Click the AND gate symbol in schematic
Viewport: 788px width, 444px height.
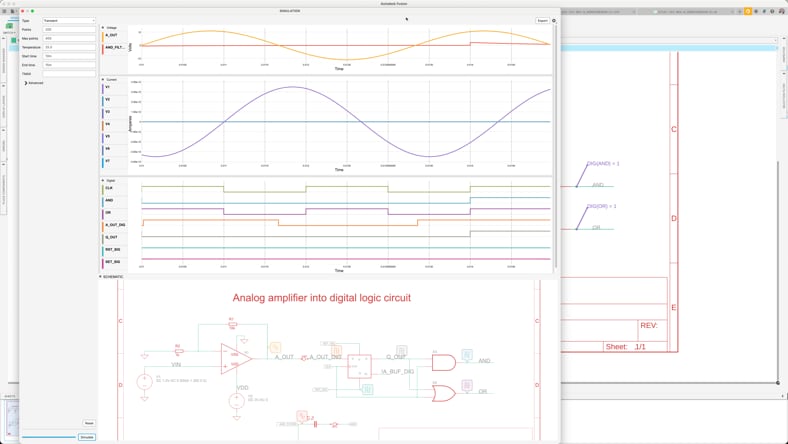(x=443, y=361)
